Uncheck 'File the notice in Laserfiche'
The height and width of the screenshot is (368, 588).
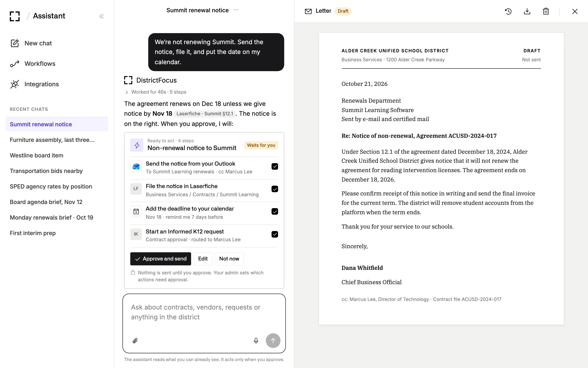(275, 189)
